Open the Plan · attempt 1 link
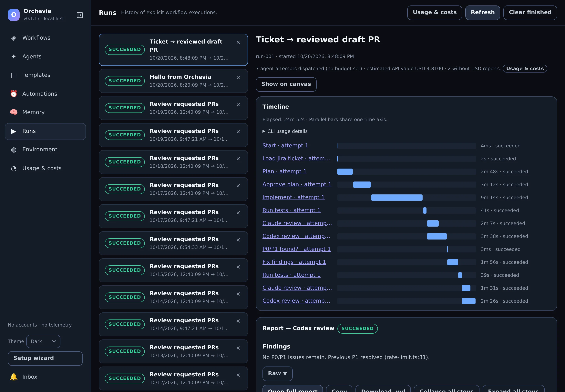The image size is (565, 392). pos(284,171)
